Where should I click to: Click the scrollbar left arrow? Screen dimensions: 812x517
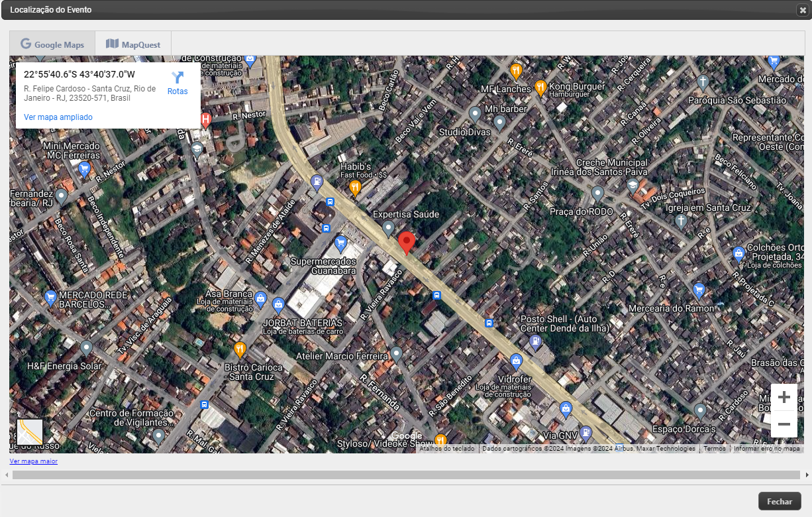coord(6,475)
